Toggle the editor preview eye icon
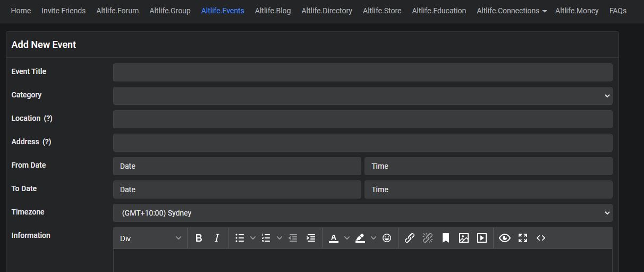Viewport: 644px width, 272px height. point(505,238)
